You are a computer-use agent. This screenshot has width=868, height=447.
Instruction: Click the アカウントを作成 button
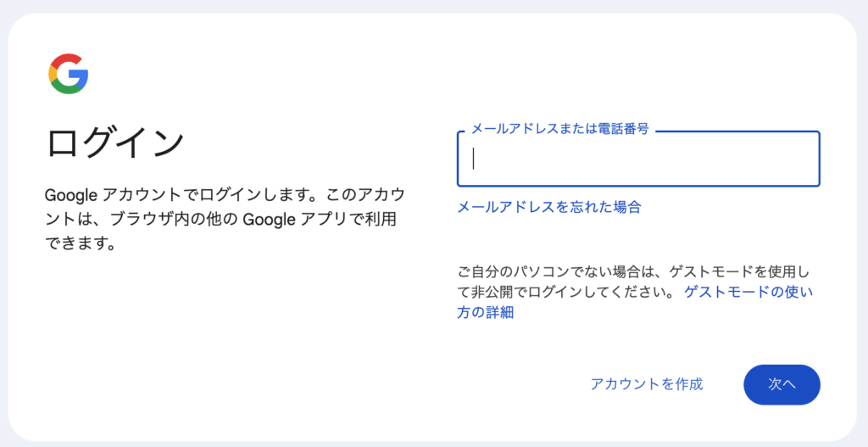(647, 384)
